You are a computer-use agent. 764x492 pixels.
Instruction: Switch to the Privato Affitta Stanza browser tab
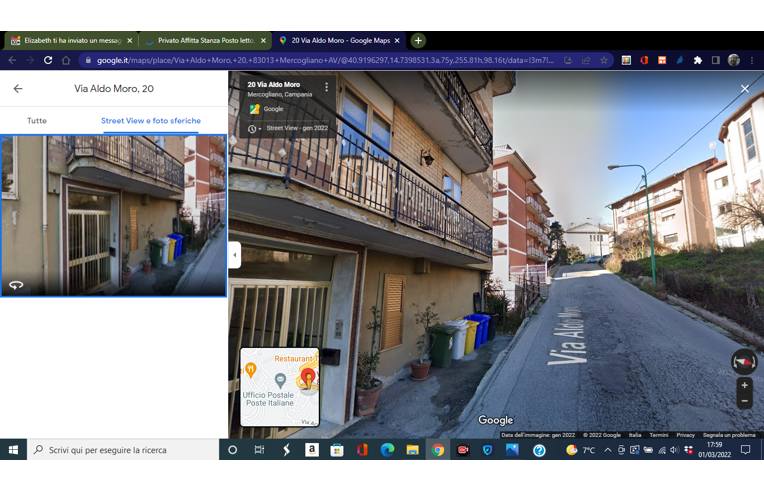click(205, 41)
